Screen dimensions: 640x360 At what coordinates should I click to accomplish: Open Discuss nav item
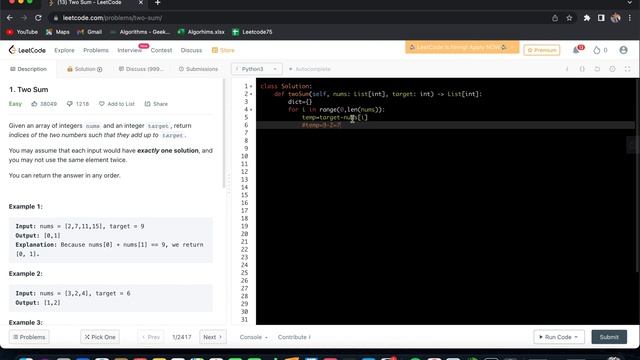pyautogui.click(x=191, y=50)
